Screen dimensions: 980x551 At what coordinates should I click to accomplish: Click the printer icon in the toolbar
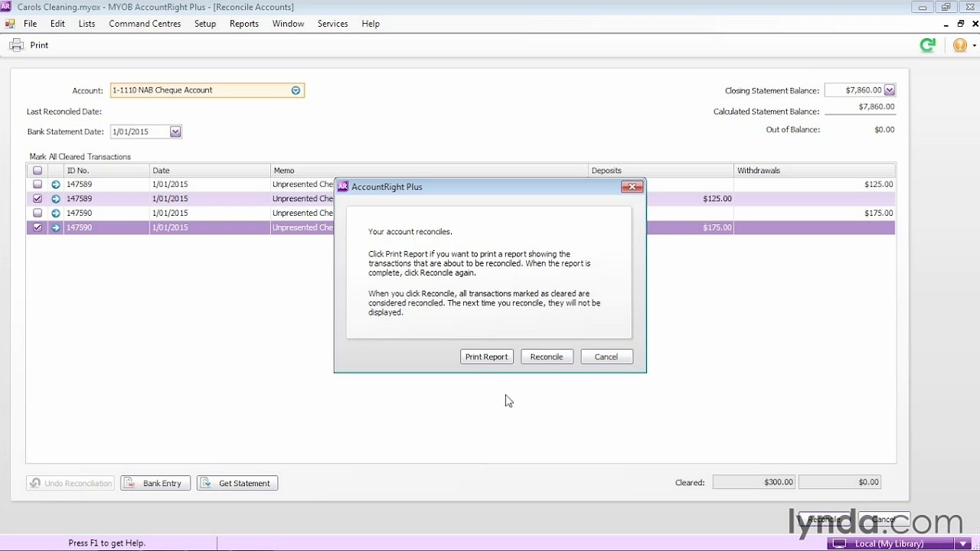click(x=16, y=45)
